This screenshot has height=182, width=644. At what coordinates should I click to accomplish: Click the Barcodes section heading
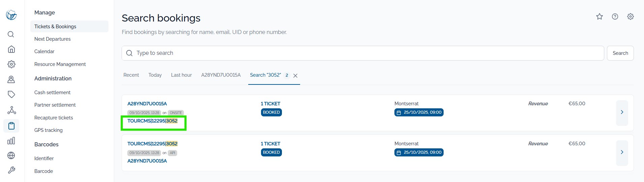click(46, 144)
